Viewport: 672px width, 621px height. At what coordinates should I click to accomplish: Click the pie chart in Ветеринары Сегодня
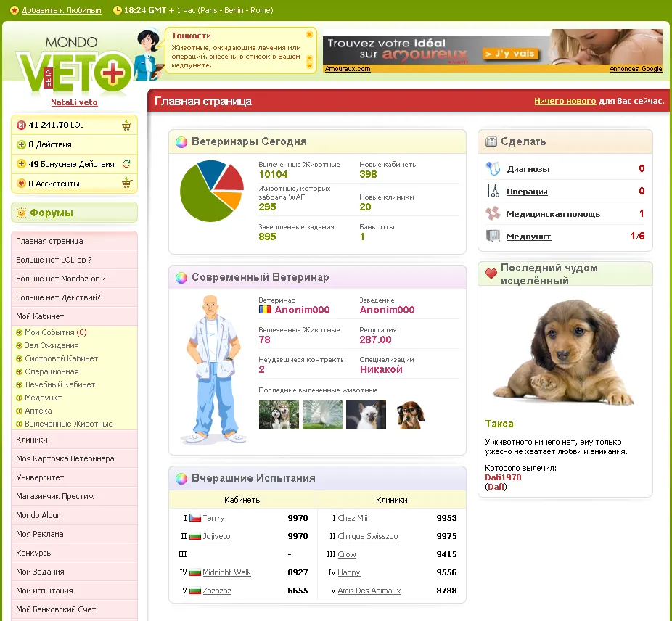pyautogui.click(x=212, y=191)
